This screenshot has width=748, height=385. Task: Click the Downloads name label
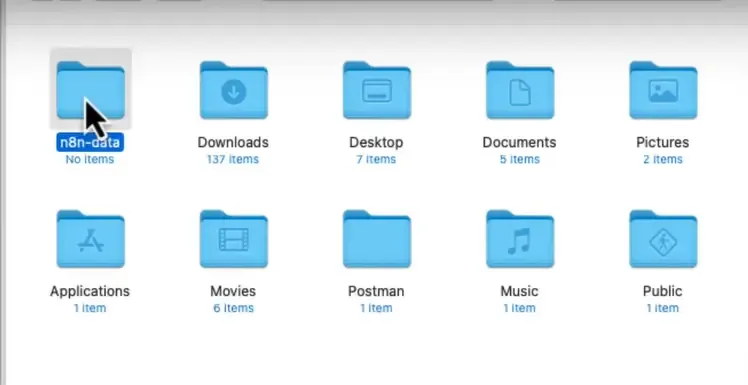point(233,142)
